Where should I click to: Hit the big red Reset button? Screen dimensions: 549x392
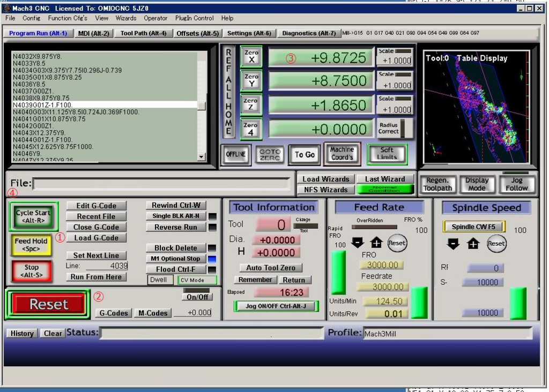(x=48, y=304)
